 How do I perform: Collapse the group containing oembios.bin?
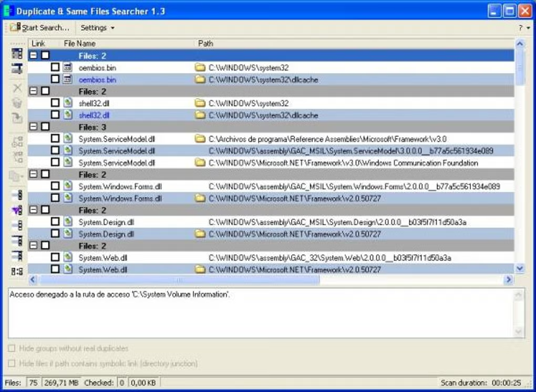pos(34,55)
